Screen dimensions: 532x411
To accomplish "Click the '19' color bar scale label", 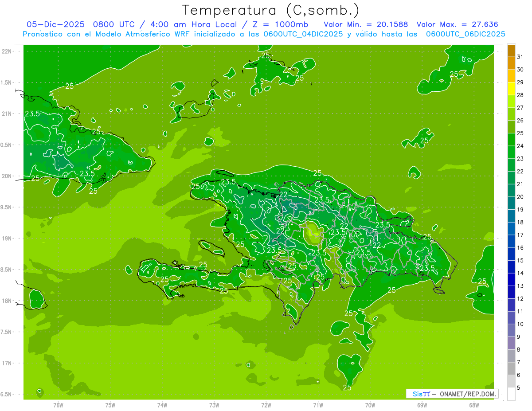I will pyautogui.click(x=520, y=210).
